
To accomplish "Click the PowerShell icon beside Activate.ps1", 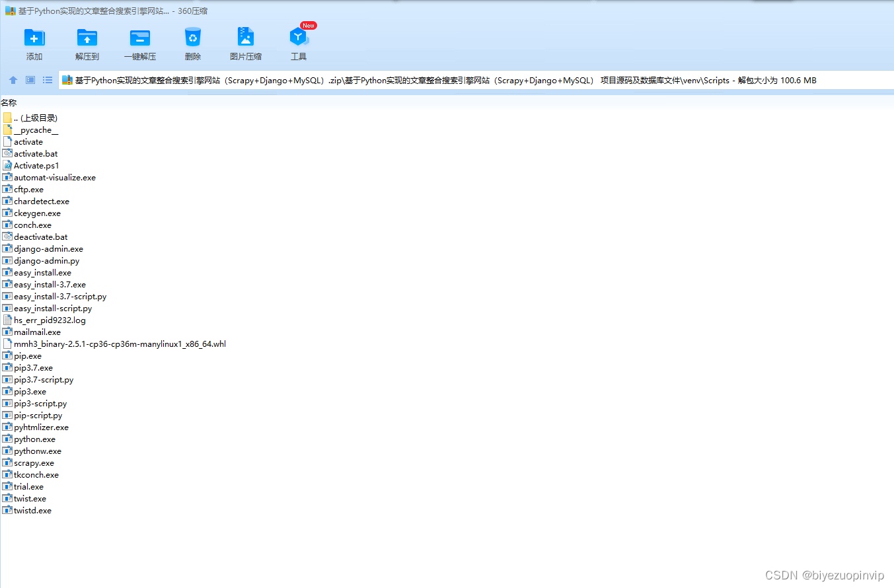I will 7,166.
